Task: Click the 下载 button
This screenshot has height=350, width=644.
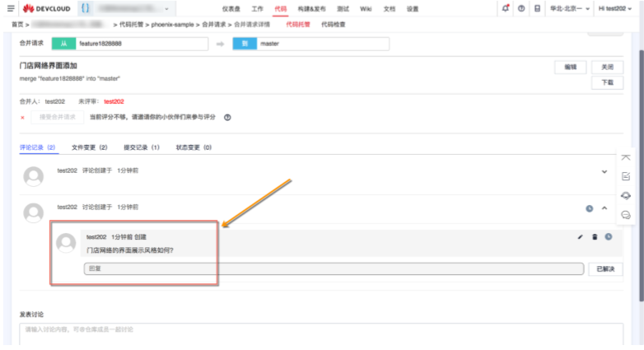Action: coord(608,82)
